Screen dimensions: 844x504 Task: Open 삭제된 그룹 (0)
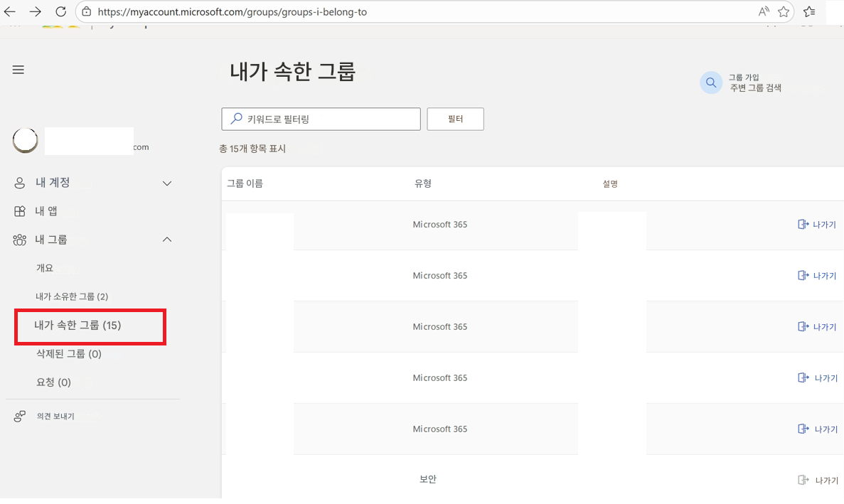click(69, 354)
